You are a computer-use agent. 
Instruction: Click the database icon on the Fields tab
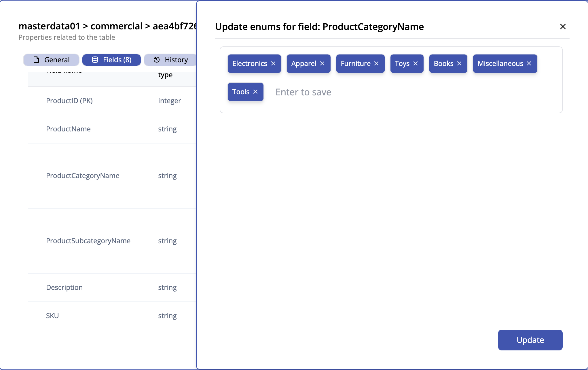click(95, 60)
